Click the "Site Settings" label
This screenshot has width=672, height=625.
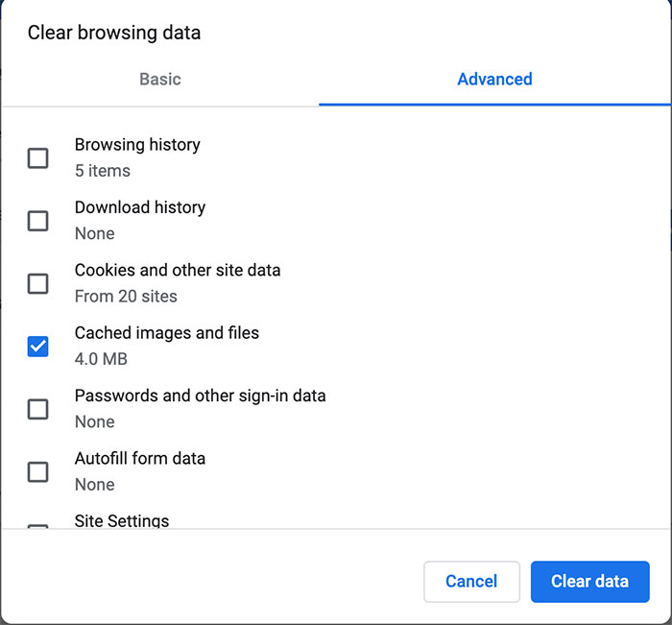pos(122,520)
